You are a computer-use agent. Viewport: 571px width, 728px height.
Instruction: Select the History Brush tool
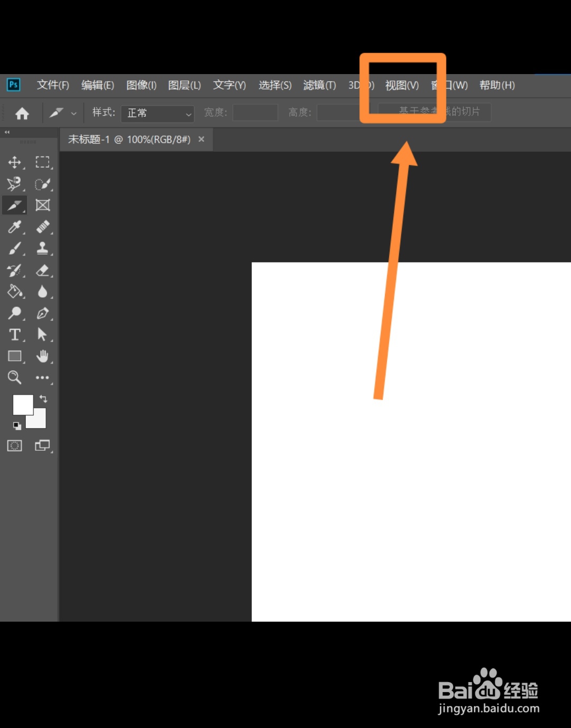[15, 270]
